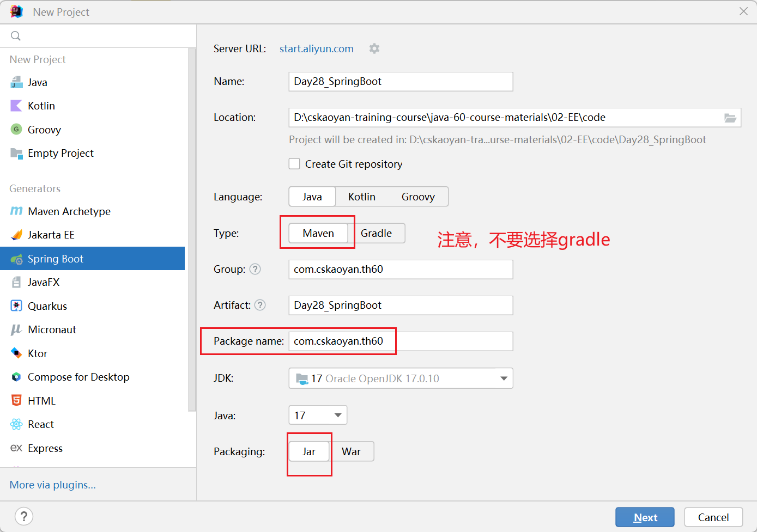This screenshot has width=757, height=532.
Task: Click the Compose for Desktop icon
Action: (x=16, y=377)
